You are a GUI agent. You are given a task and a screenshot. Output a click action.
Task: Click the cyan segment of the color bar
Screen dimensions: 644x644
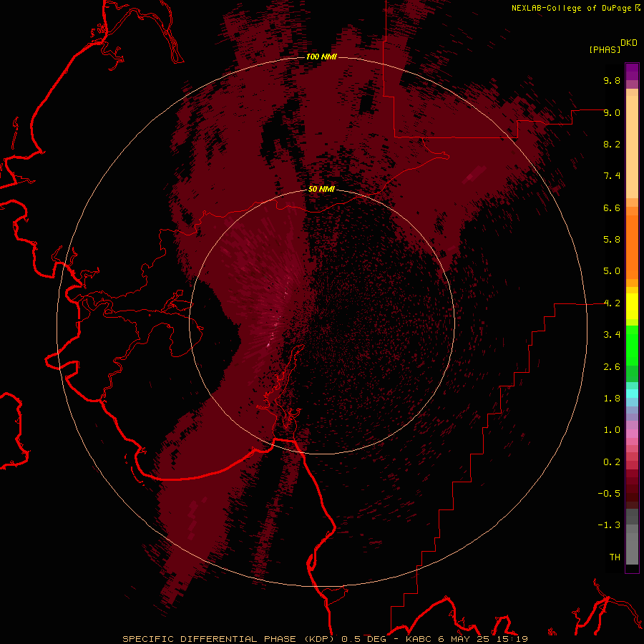[x=632, y=394]
